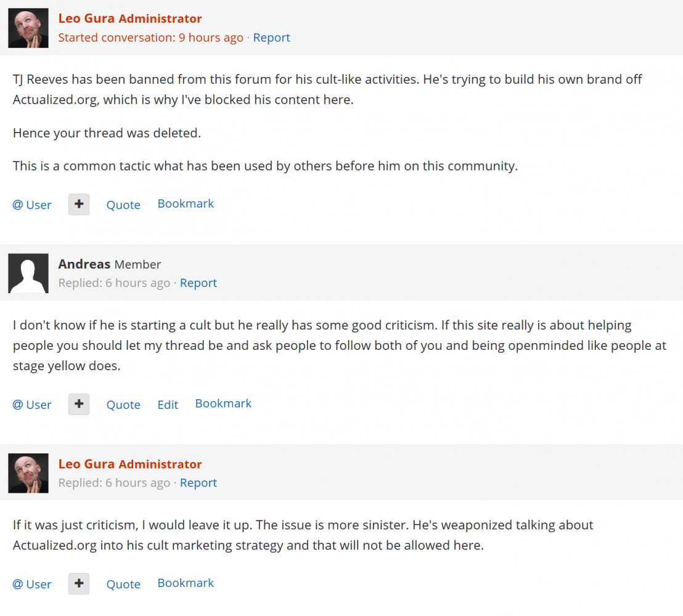Image resolution: width=683 pixels, height=616 pixels.
Task: Report Leo Gura's last reply
Action: click(198, 483)
